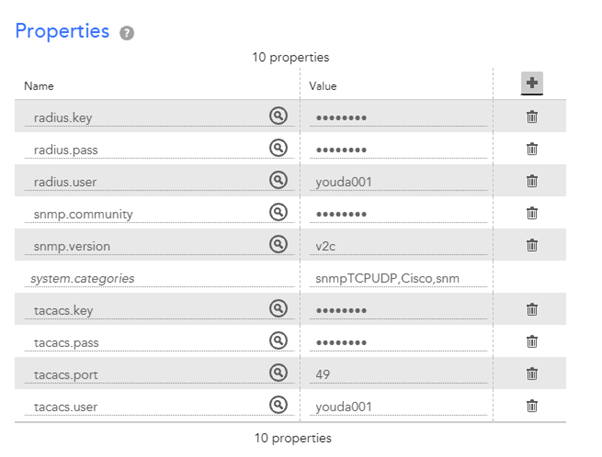Add a new property with plus icon
602x457 pixels.
pos(532,83)
